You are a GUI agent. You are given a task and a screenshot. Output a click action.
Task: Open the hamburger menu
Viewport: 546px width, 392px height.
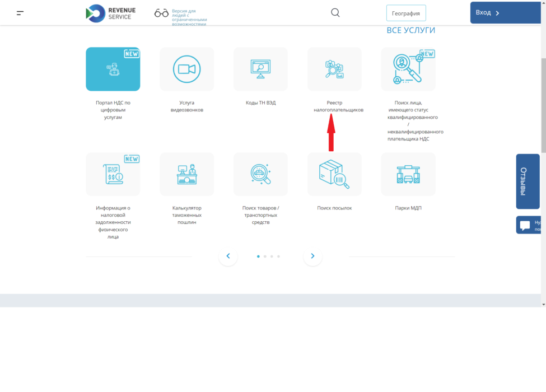20,13
